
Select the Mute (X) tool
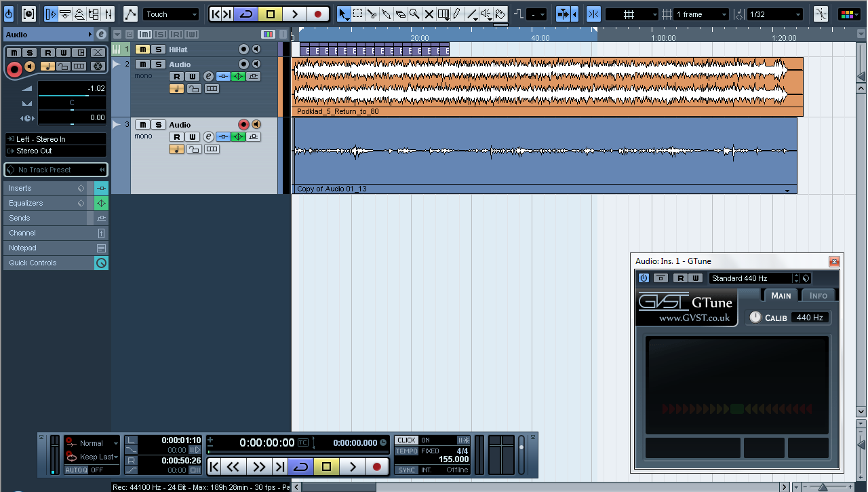429,14
